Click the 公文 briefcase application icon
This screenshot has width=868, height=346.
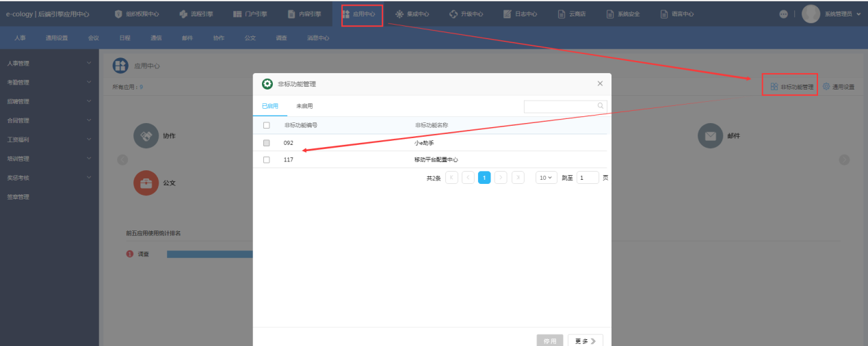point(146,183)
